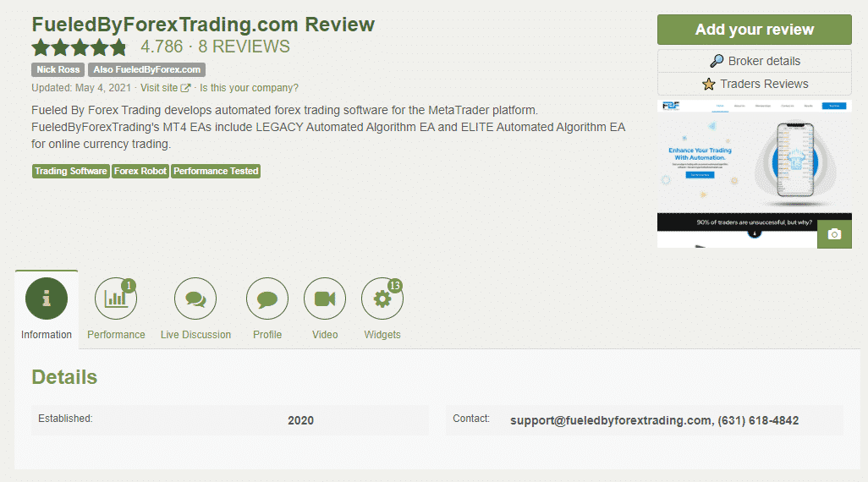Switch to the Profile tab label
Screen dimensions: 868x482
[x=267, y=335]
